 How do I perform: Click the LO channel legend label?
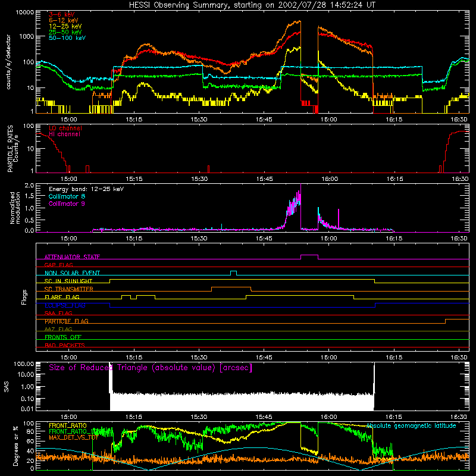(x=65, y=128)
